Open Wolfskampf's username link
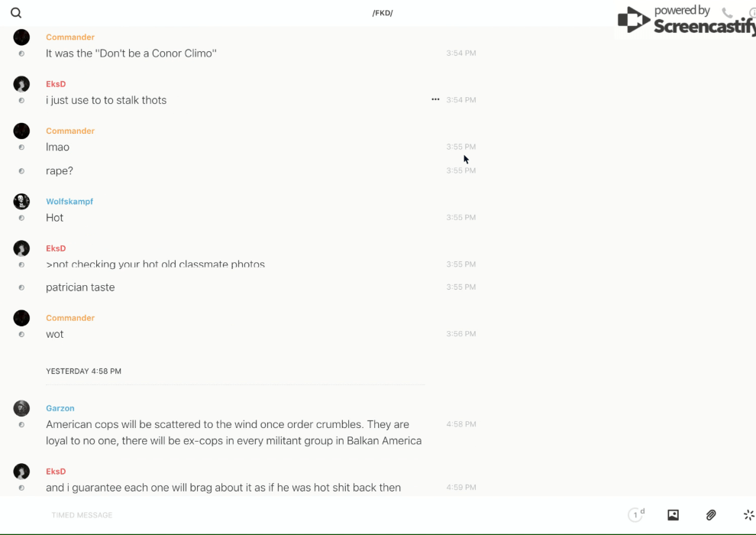 [69, 202]
